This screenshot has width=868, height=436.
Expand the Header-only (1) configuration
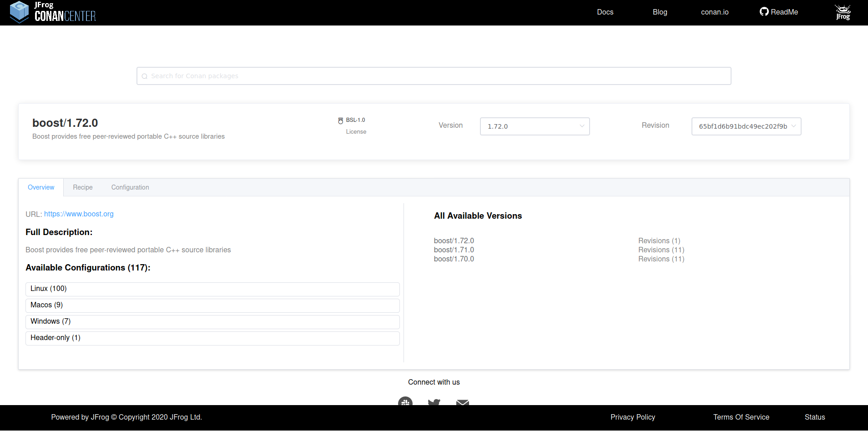click(x=212, y=338)
